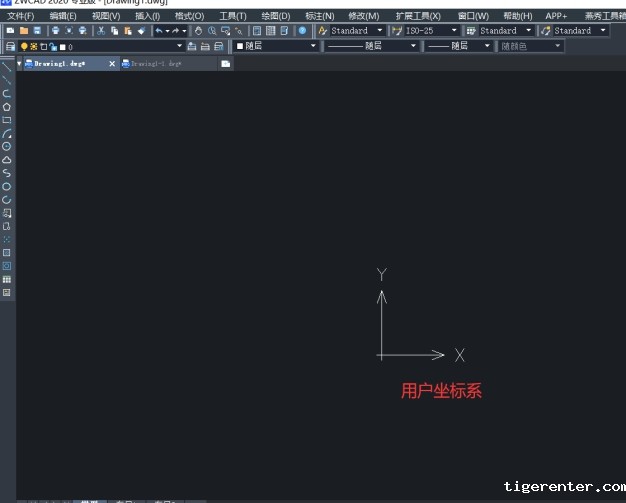Open the color 随层 swatch dropdown
The width and height of the screenshot is (626, 503).
(275, 46)
